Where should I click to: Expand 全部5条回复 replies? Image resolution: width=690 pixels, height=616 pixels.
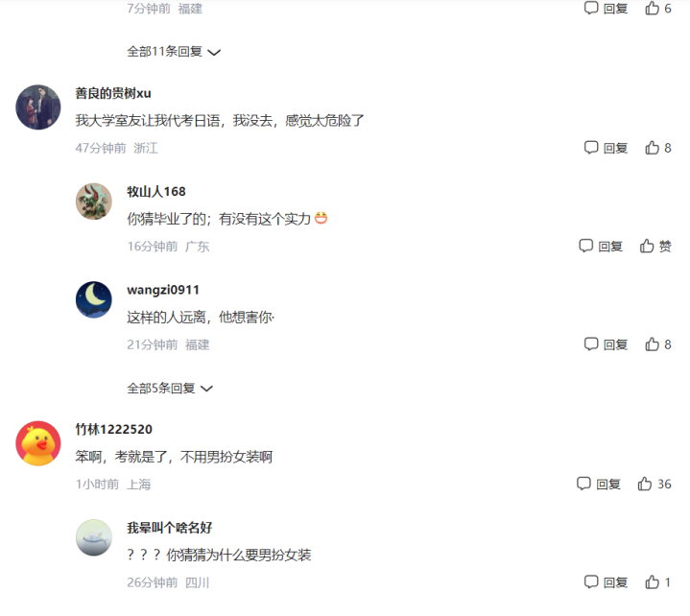click(170, 388)
